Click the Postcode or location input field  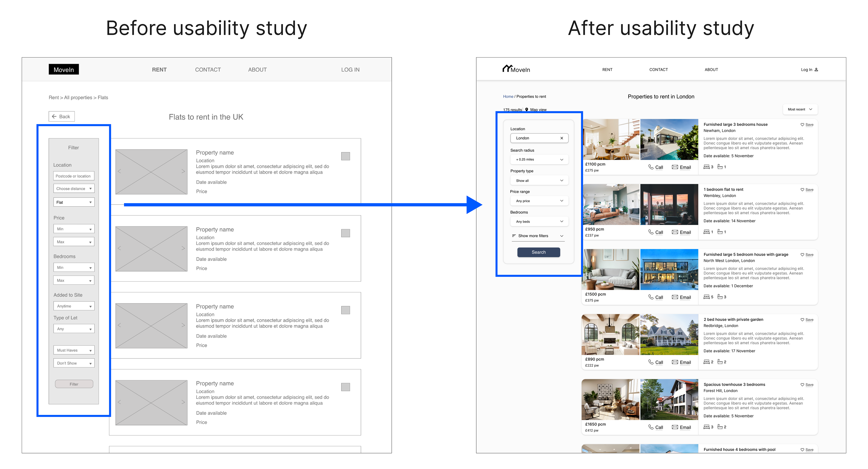point(74,176)
